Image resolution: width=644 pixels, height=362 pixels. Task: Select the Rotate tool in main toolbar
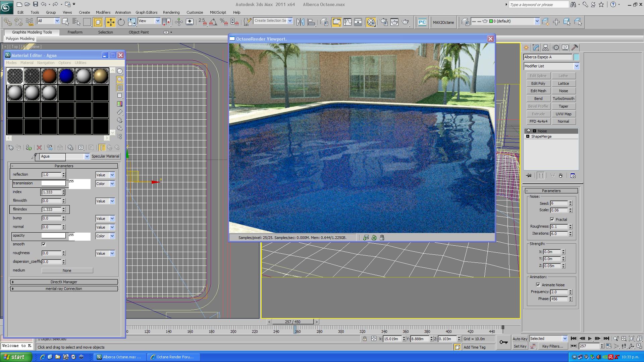[x=121, y=22]
